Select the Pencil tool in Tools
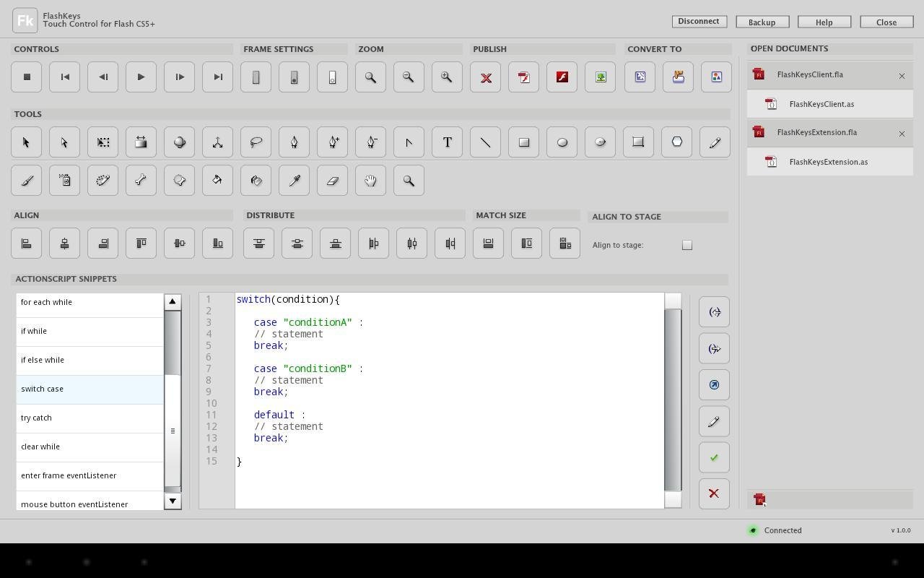 point(715,142)
